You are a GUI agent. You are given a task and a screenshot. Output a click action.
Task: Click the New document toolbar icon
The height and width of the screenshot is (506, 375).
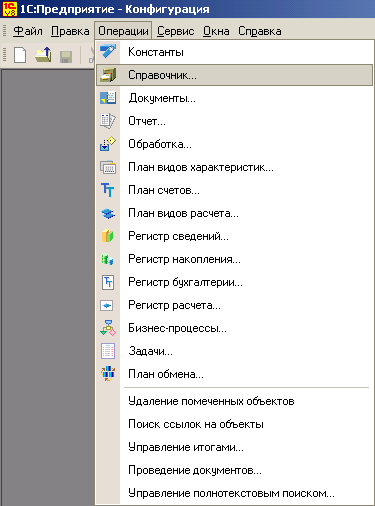pyautogui.click(x=20, y=55)
